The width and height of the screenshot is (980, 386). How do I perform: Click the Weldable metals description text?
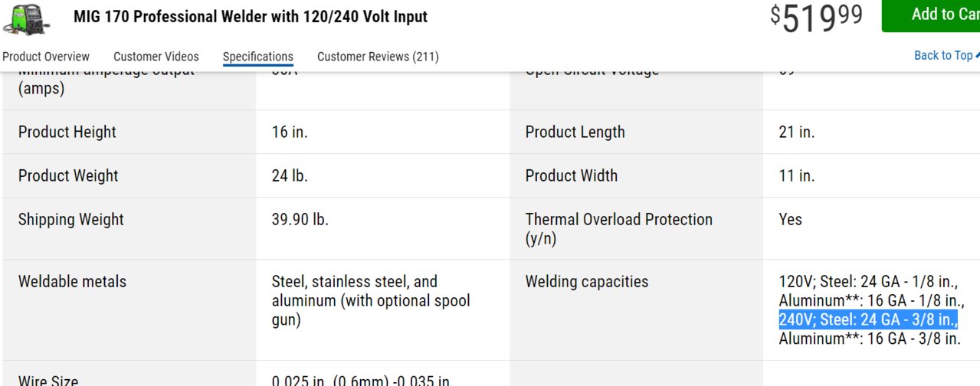(x=371, y=301)
